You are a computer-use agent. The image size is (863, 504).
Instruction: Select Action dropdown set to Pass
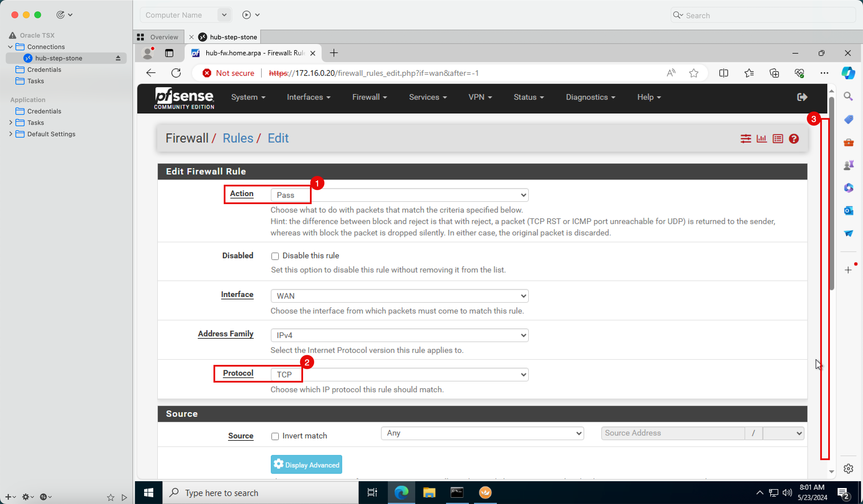(399, 195)
